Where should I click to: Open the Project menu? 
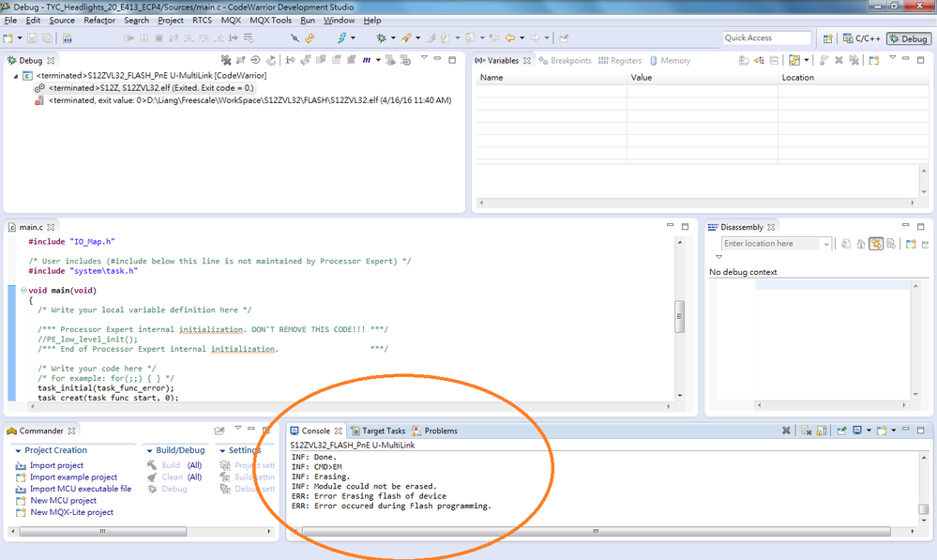(x=171, y=21)
